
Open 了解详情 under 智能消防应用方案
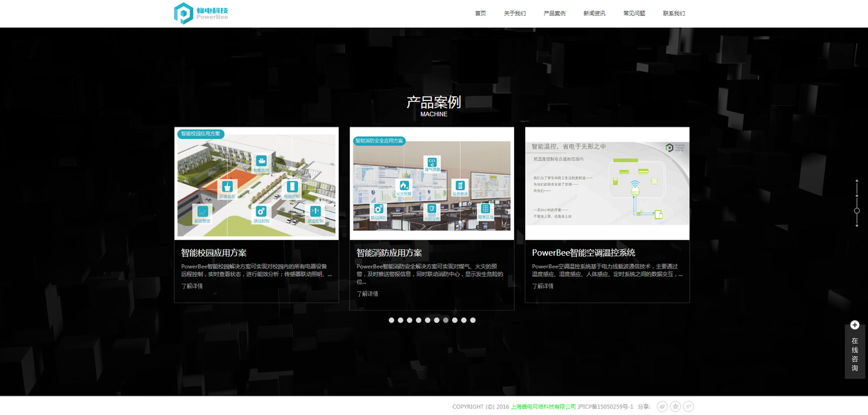(368, 294)
